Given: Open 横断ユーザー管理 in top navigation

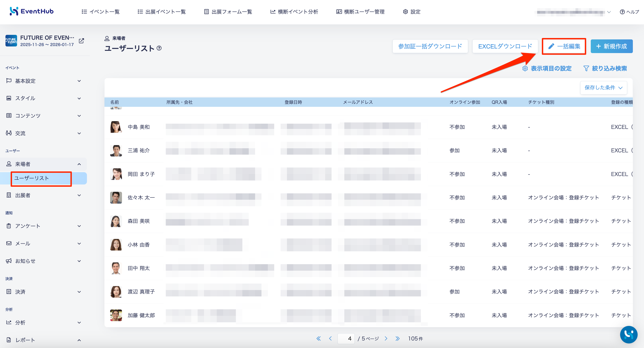Looking at the screenshot, I should click(360, 12).
